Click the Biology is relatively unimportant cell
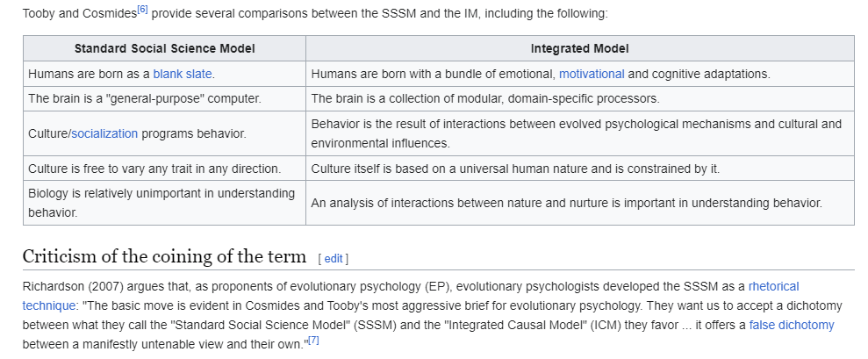 164,203
